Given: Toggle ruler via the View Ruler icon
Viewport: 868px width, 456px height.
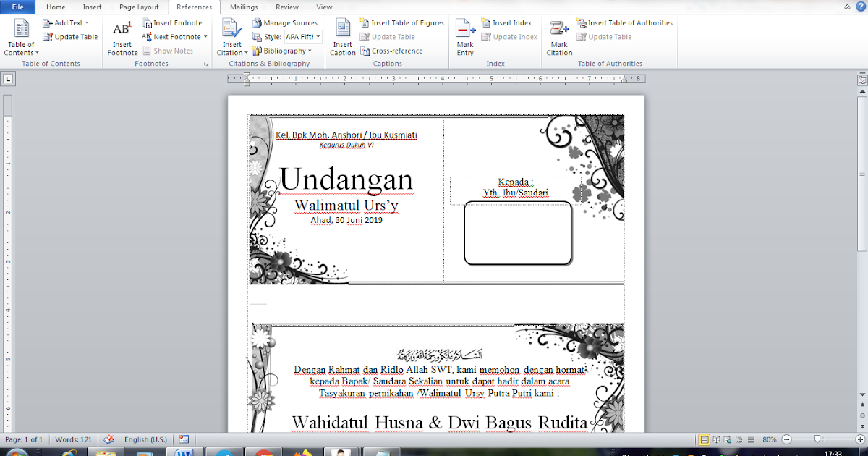Looking at the screenshot, I should click(861, 80).
